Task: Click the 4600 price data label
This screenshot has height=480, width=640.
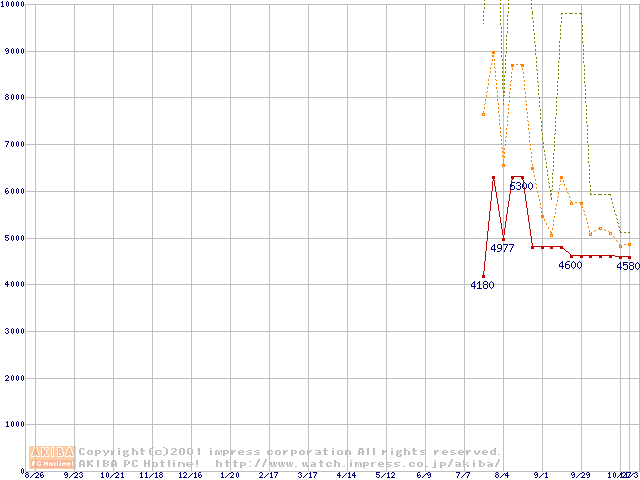Action: click(570, 265)
